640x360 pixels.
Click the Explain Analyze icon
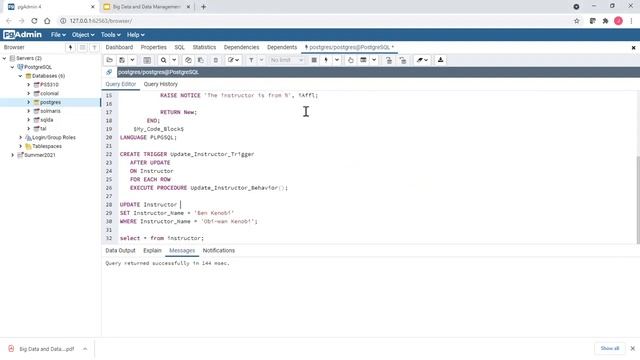[363, 60]
